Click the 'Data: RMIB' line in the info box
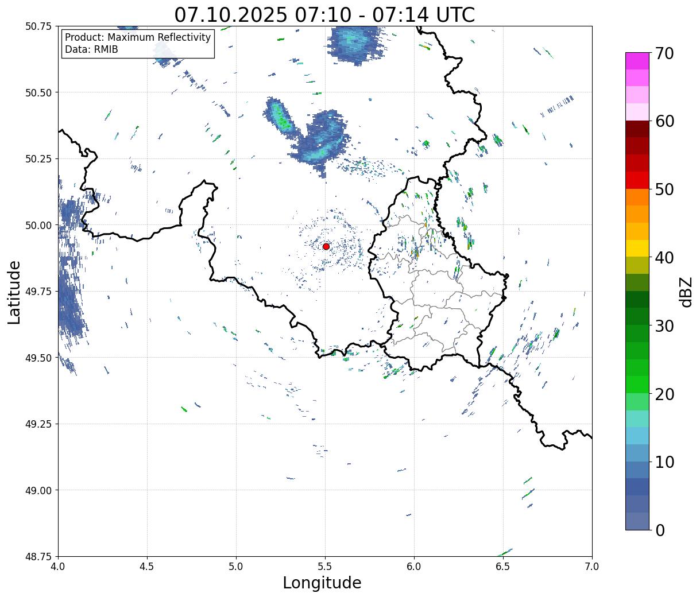 click(91, 49)
